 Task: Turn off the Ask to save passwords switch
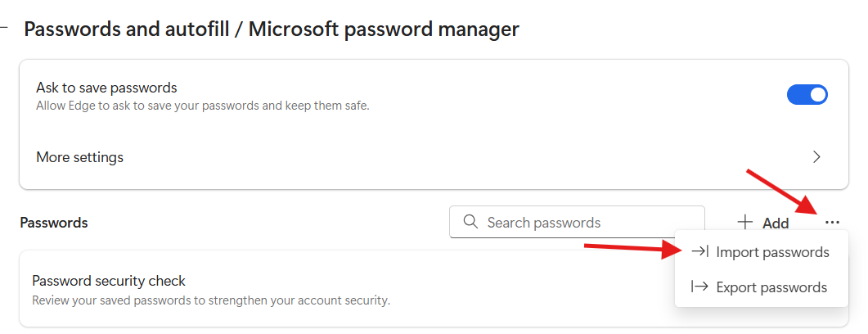point(807,95)
